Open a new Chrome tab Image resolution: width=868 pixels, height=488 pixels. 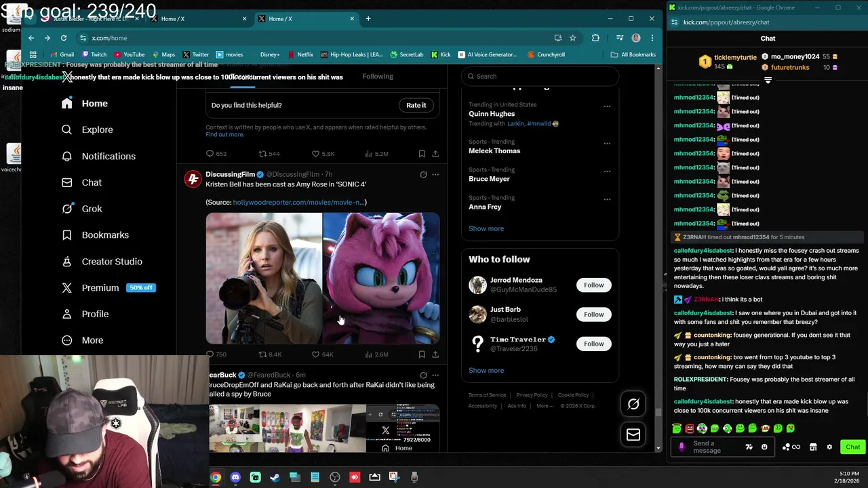coord(368,19)
